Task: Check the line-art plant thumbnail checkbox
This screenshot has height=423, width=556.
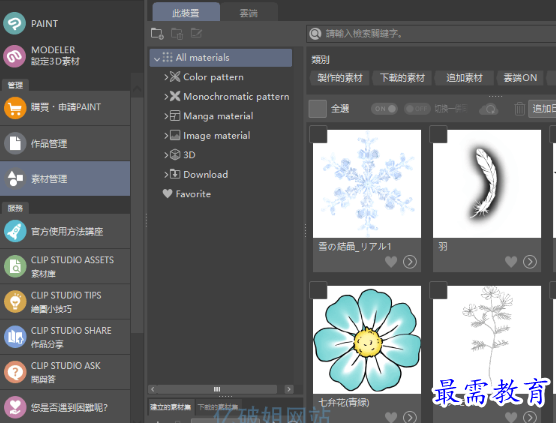Action: coord(438,290)
